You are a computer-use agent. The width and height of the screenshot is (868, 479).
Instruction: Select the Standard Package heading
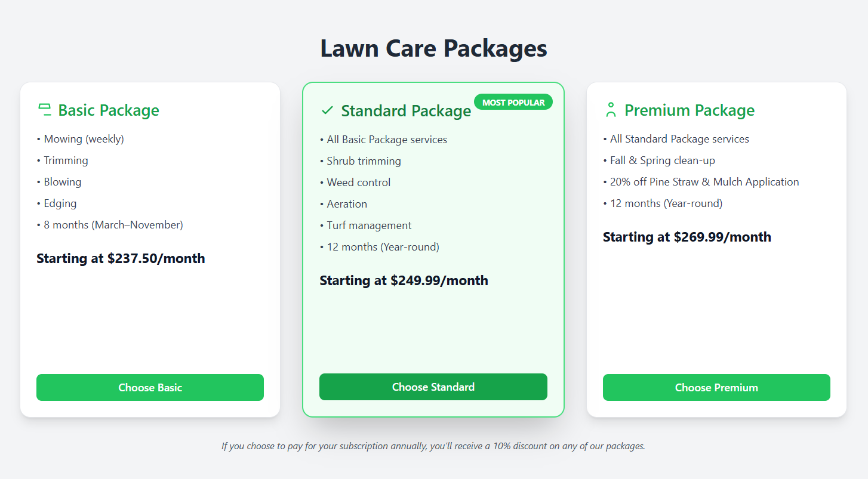click(x=406, y=111)
